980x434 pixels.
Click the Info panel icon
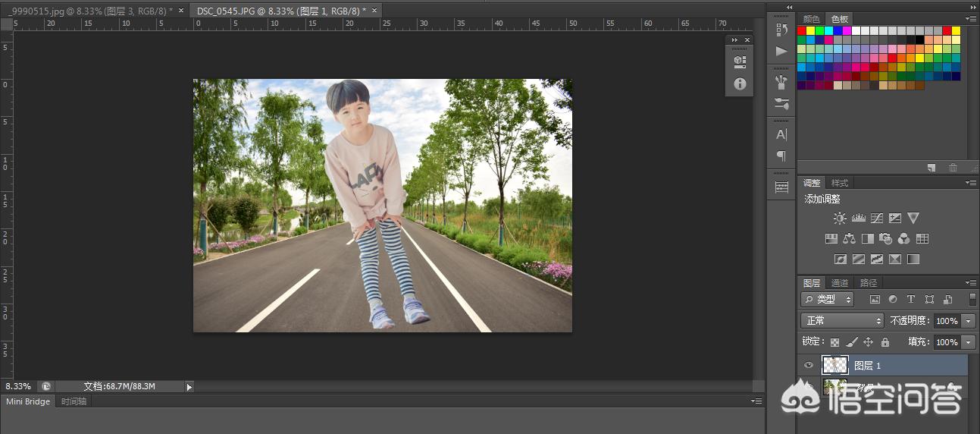pos(740,84)
